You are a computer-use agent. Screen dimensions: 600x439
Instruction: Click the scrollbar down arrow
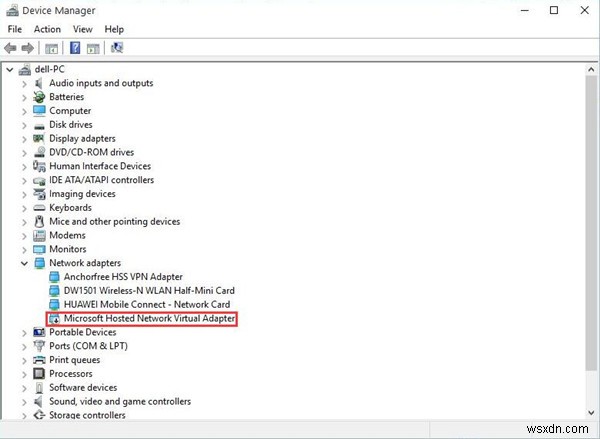coord(591,413)
